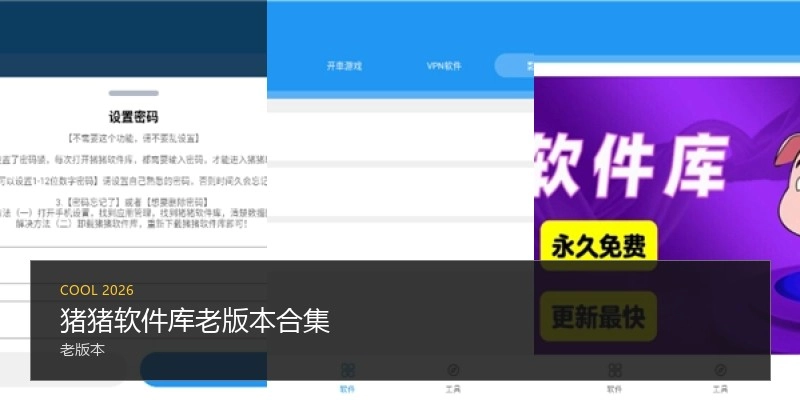Viewport: 800px width, 400px height.
Task: Select the 工具 label in middle screen's bottom bar
Action: (453, 389)
